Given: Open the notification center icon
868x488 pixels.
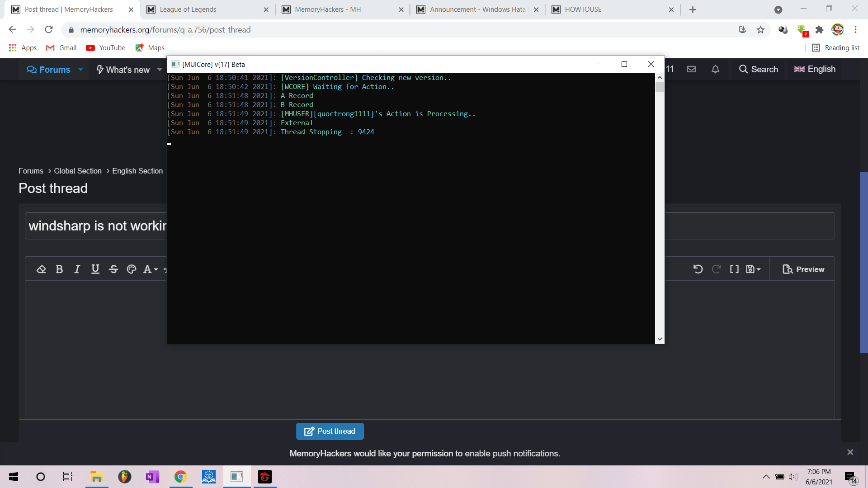Looking at the screenshot, I should click(851, 478).
